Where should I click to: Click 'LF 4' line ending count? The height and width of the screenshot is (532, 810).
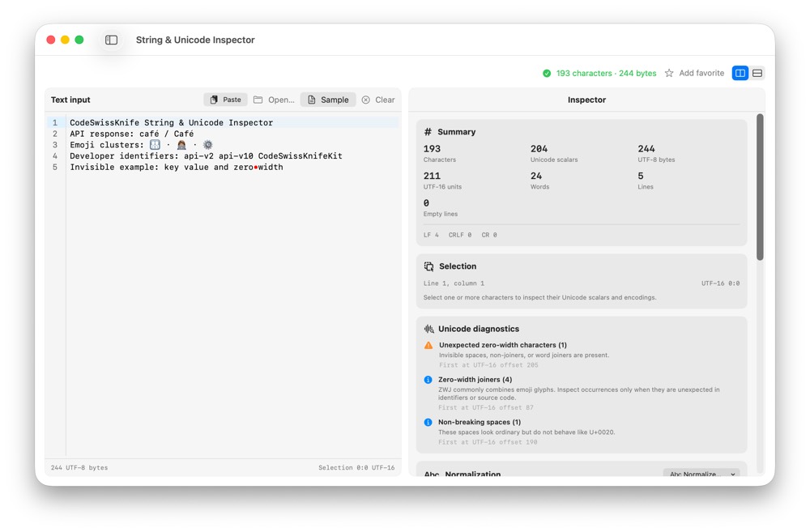[431, 235]
